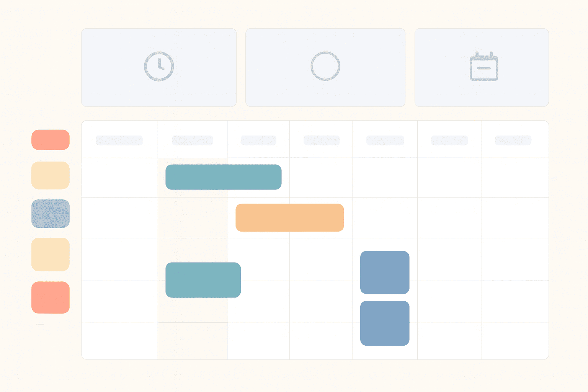
Task: Pick the blue swatch in the sidebar
Action: (51, 214)
